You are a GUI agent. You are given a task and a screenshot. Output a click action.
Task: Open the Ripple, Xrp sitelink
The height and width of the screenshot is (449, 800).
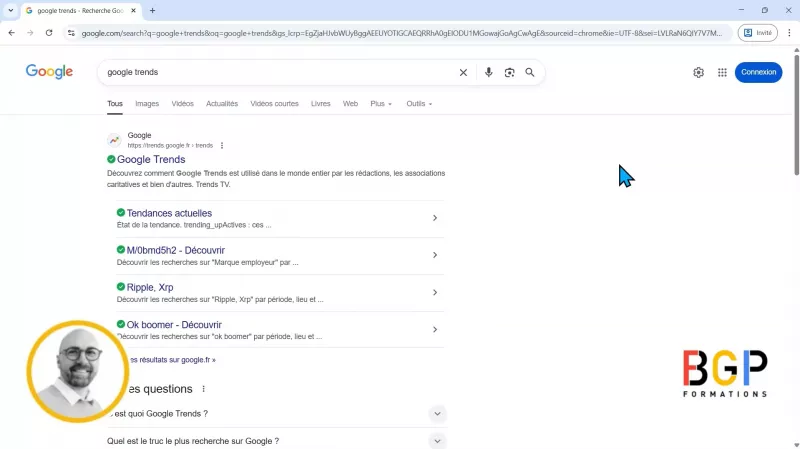(x=150, y=287)
